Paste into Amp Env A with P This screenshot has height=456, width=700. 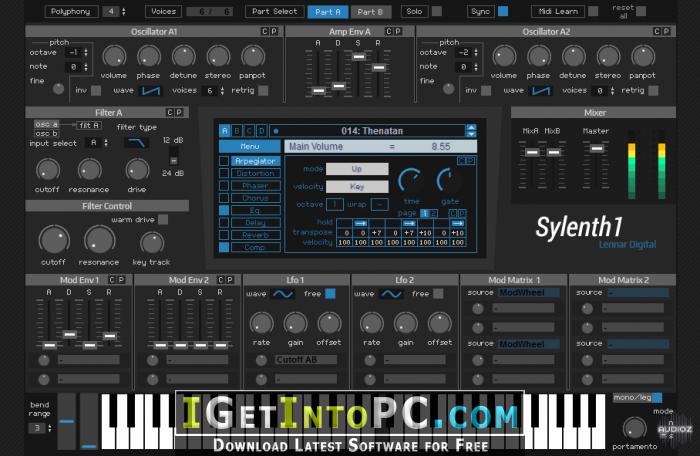click(398, 31)
